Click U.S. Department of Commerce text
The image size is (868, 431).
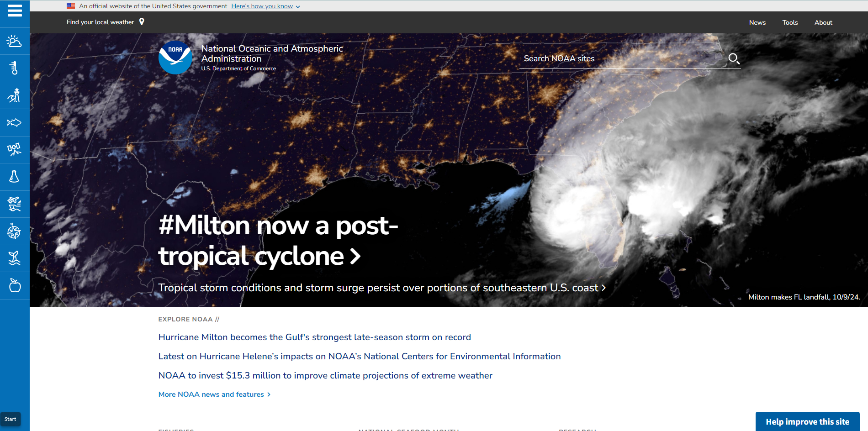point(238,68)
